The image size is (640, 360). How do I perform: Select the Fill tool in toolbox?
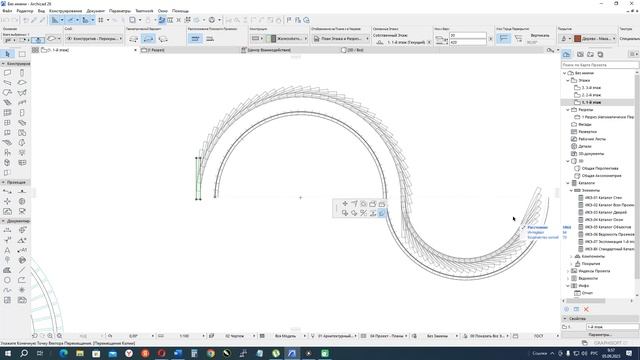click(x=7, y=270)
